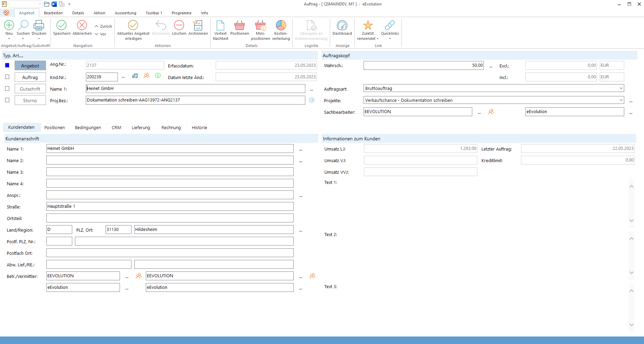Toggle the Storno type checkbox
This screenshot has height=344, width=644.
[7, 100]
